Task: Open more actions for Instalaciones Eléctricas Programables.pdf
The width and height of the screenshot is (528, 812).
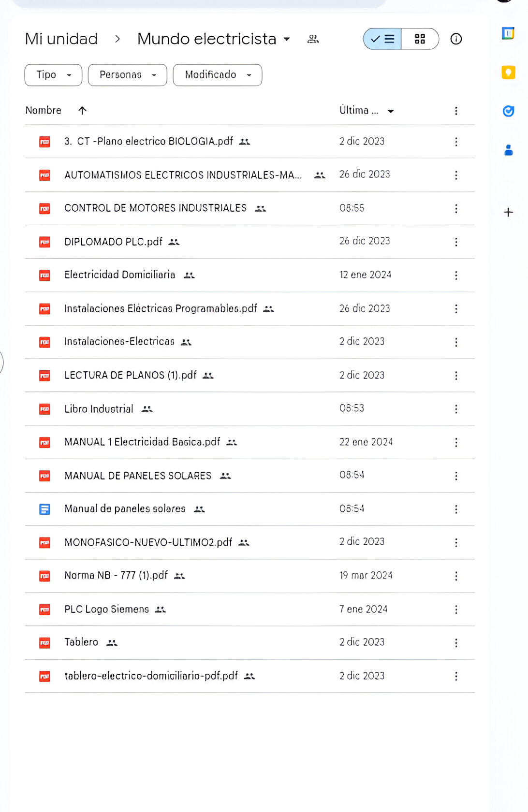Action: pos(456,308)
